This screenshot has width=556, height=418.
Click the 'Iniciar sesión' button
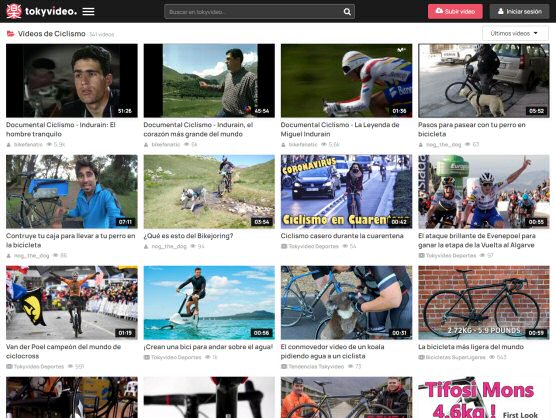[x=519, y=11]
